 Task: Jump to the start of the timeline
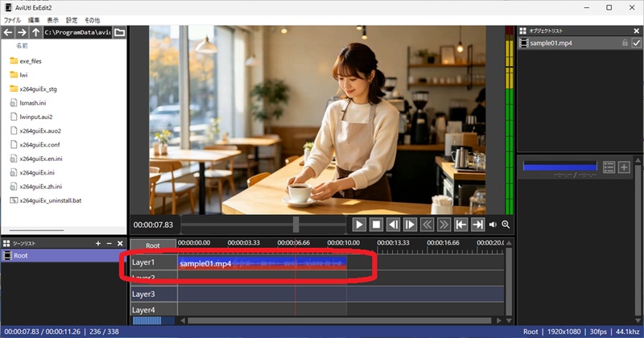click(460, 225)
